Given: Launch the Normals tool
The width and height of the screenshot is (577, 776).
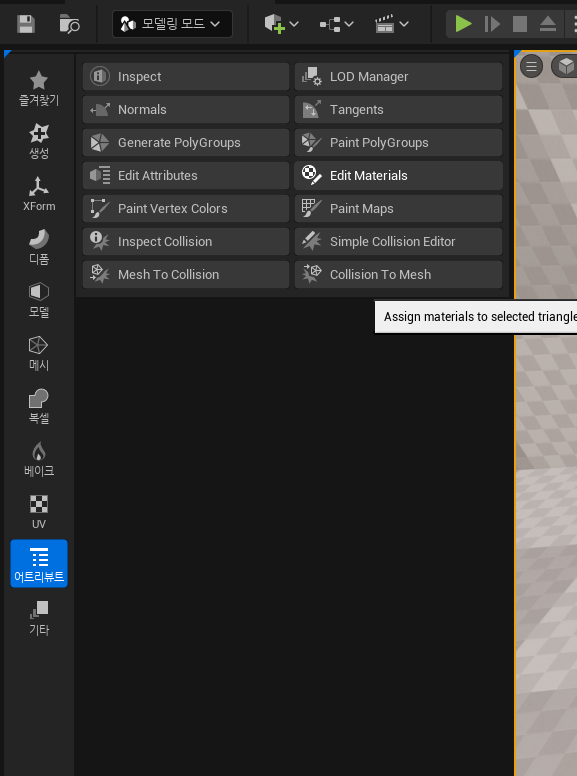Looking at the screenshot, I should 186,109.
